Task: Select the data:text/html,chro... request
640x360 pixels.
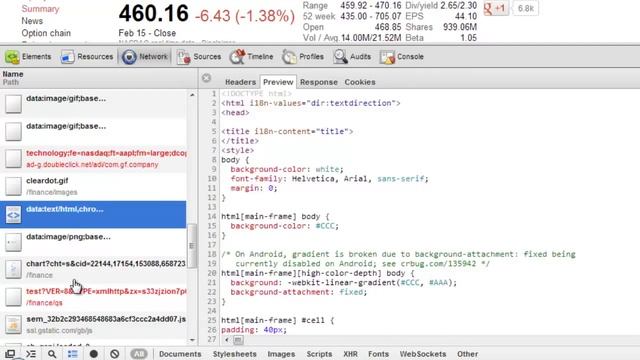Action: (x=93, y=214)
